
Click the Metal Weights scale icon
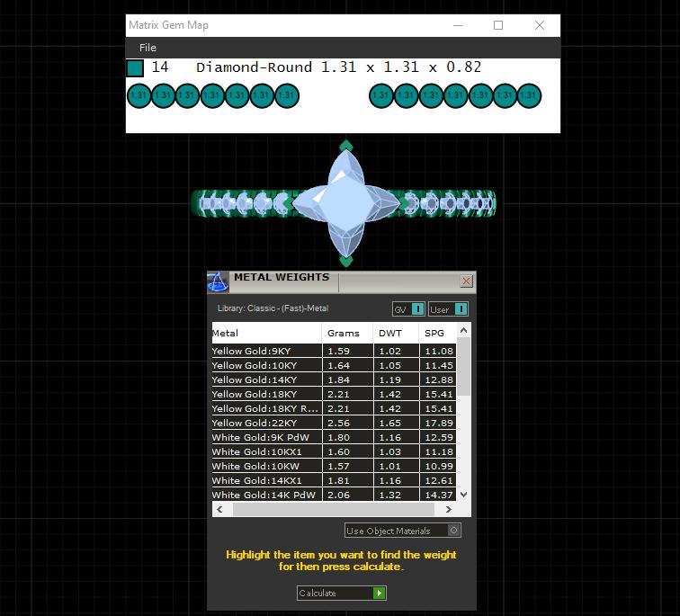tap(218, 281)
